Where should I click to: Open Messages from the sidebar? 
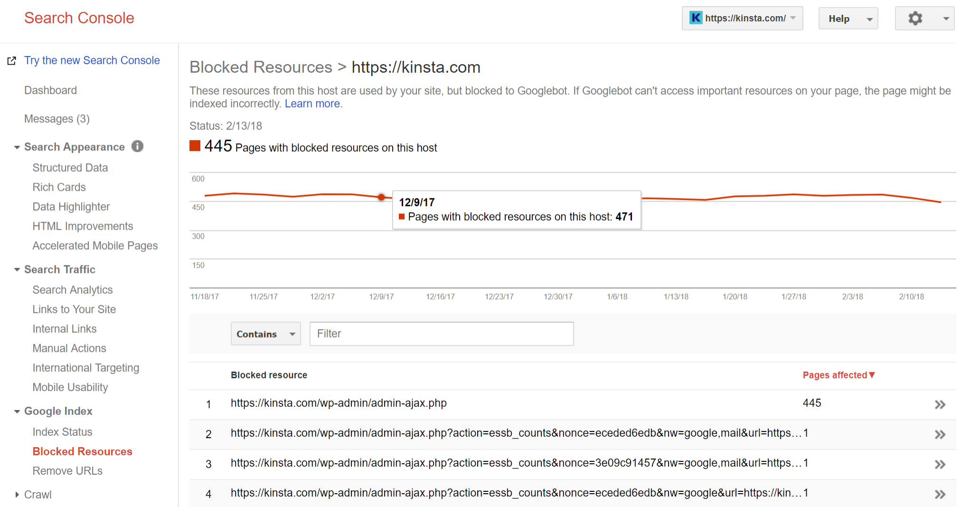click(57, 119)
